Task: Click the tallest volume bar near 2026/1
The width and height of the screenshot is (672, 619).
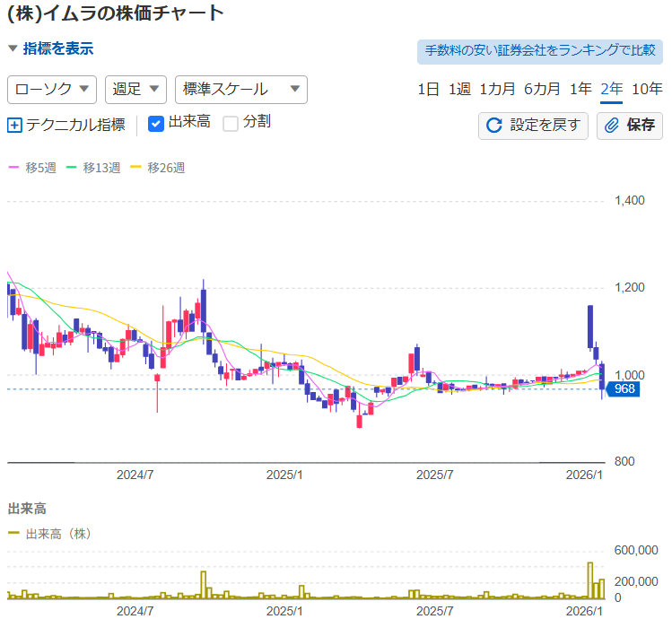Action: (x=590, y=580)
